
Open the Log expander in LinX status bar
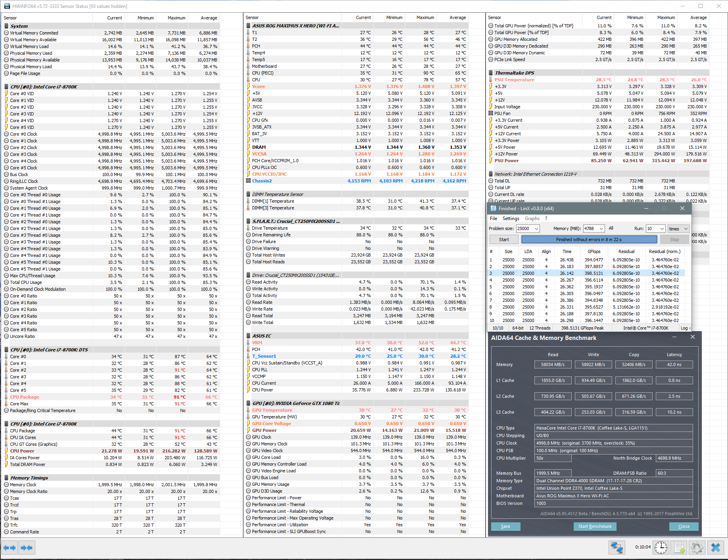[686, 328]
